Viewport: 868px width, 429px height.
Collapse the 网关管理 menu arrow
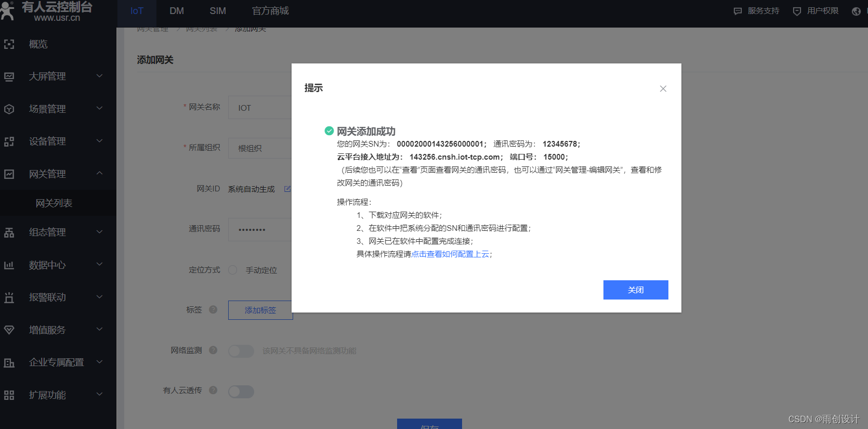[x=100, y=173]
